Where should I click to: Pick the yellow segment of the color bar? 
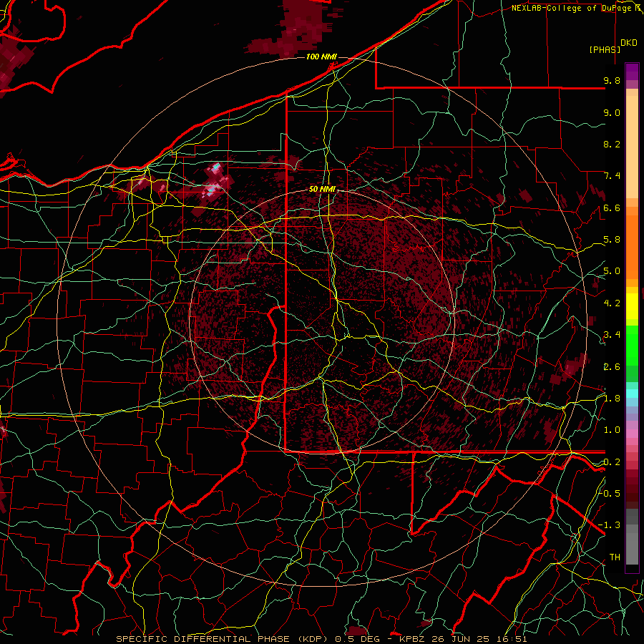[x=632, y=306]
